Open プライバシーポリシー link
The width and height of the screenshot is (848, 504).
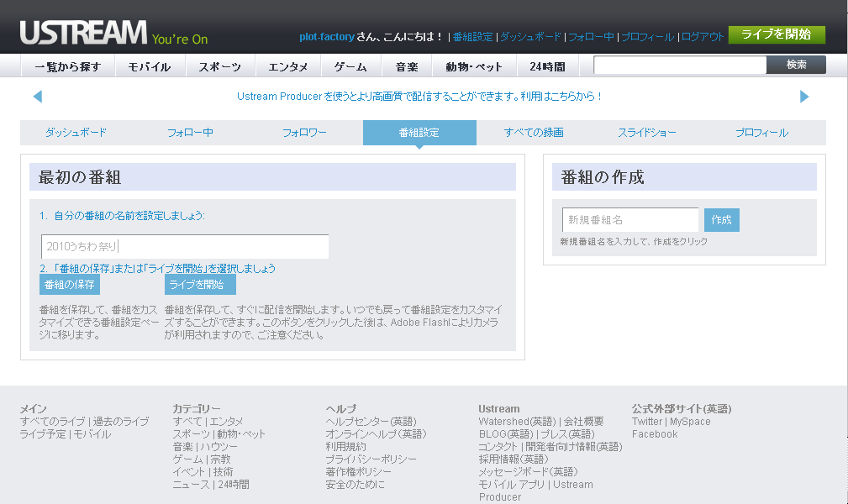coord(371,459)
